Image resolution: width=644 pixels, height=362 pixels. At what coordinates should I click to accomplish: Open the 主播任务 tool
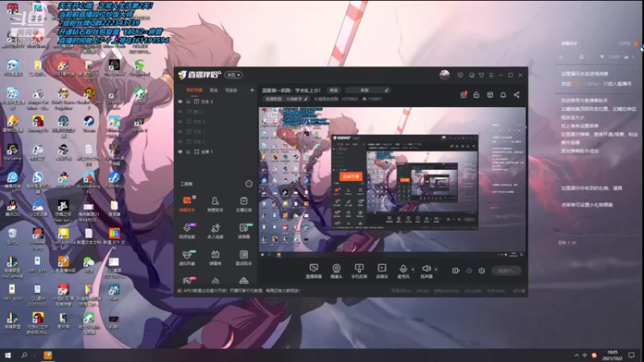coord(244,204)
